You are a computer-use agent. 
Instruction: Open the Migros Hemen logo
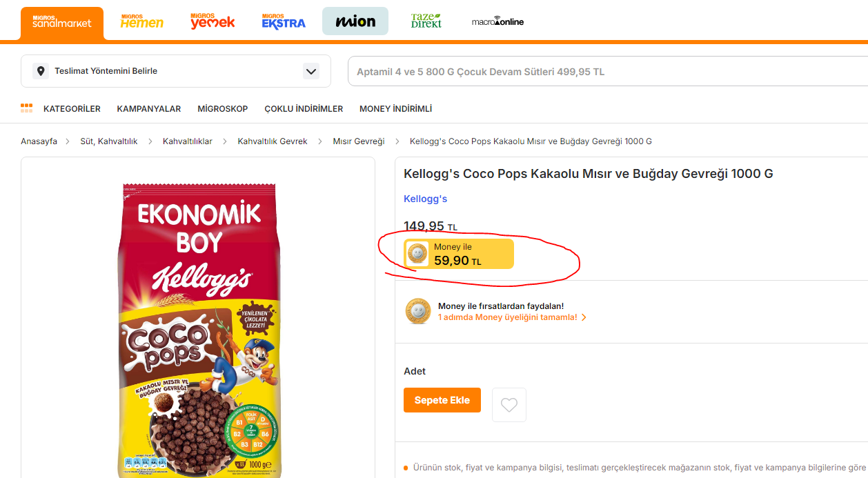[142, 21]
